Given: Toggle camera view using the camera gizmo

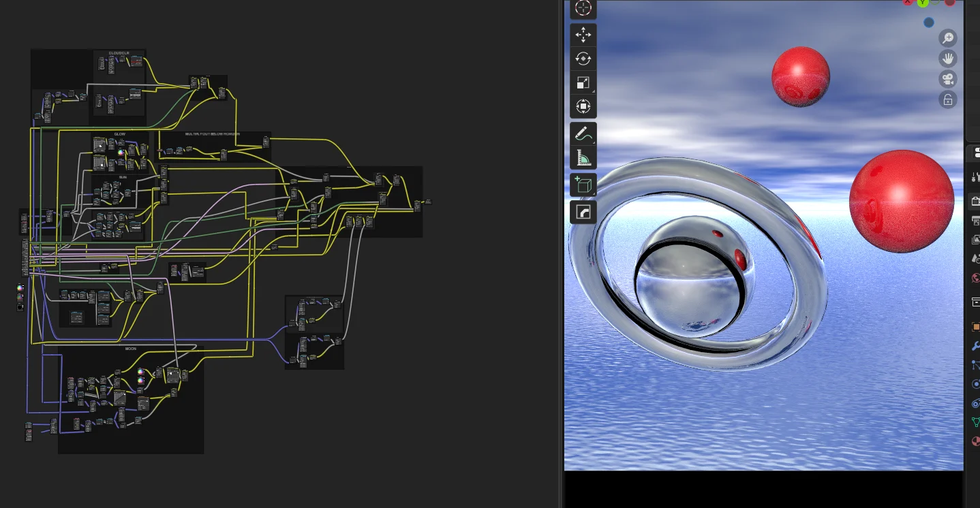Looking at the screenshot, I should [x=948, y=79].
